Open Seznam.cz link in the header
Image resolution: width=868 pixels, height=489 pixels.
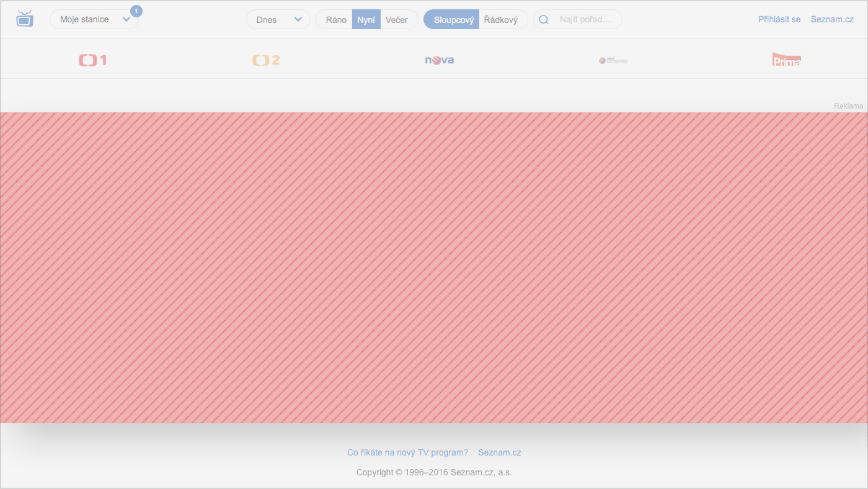pos(832,19)
